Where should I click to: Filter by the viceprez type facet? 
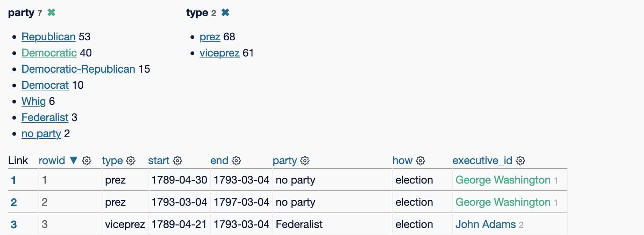click(219, 53)
